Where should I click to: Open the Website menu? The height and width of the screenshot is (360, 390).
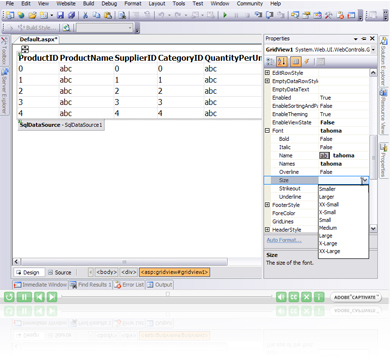click(x=66, y=4)
